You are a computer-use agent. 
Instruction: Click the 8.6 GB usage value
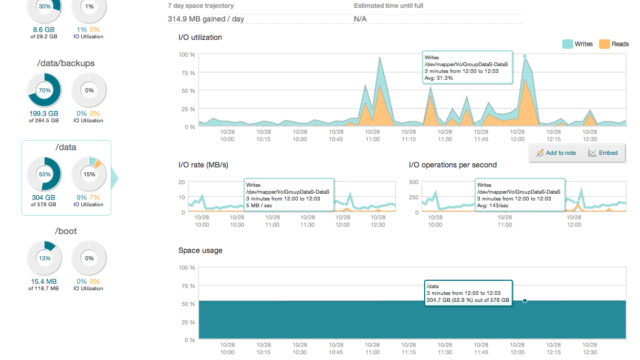coord(43,29)
